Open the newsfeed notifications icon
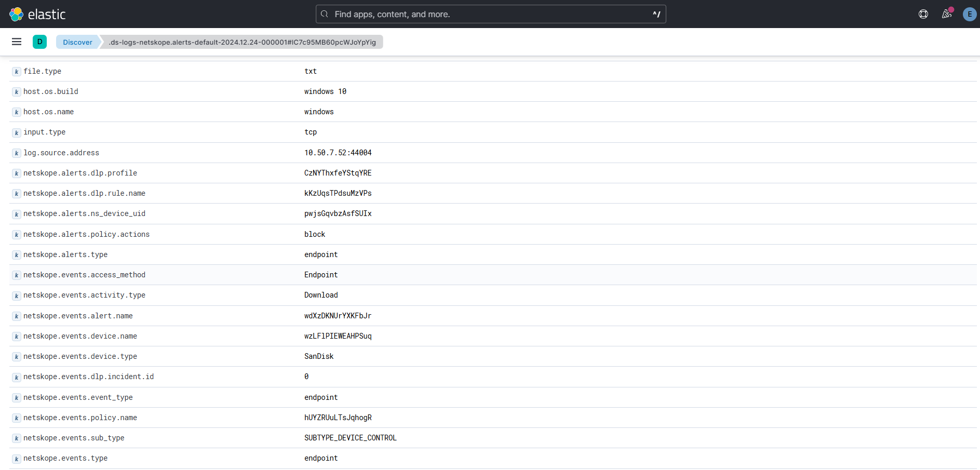Viewport: 980px width, 470px height. (947, 14)
